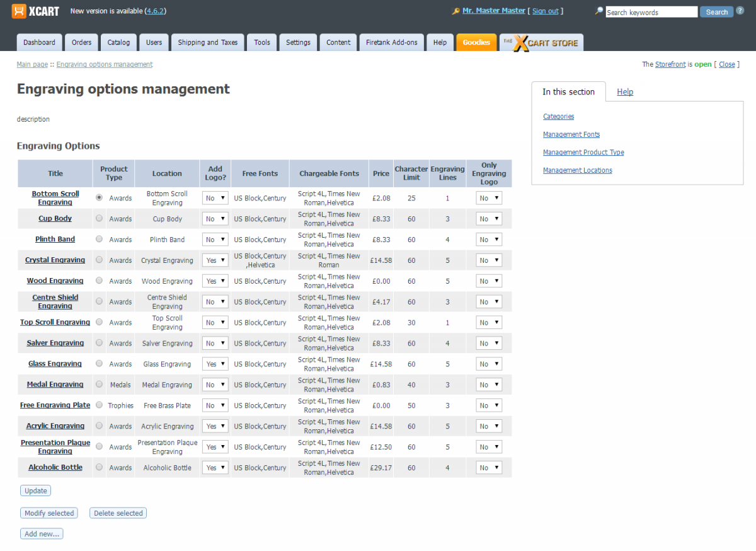Image resolution: width=756 pixels, height=551 pixels.
Task: Click the X-Cart logo icon
Action: (x=19, y=11)
